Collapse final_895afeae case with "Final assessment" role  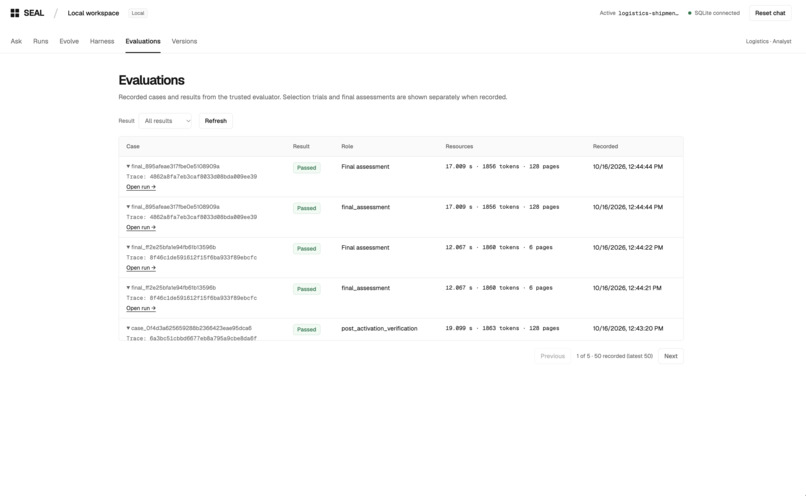128,167
